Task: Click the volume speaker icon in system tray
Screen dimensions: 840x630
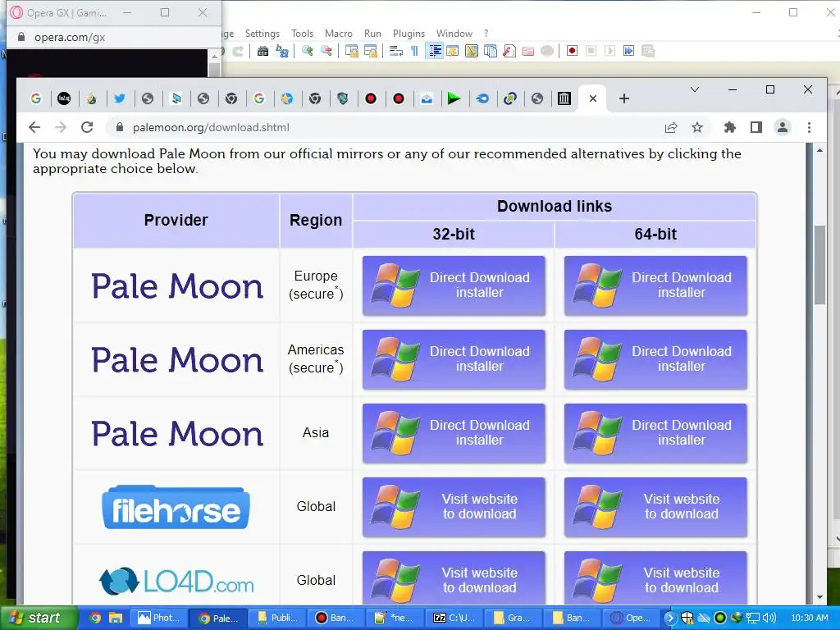Action: pos(769,619)
